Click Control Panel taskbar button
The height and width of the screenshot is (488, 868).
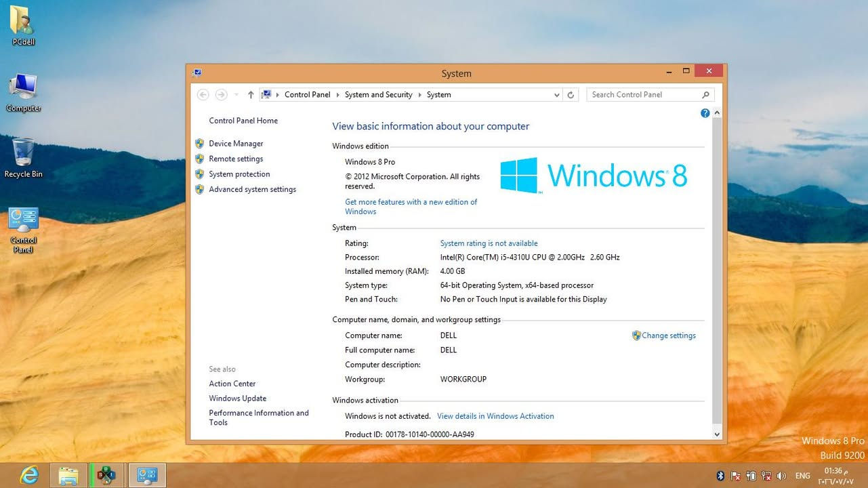(147, 476)
